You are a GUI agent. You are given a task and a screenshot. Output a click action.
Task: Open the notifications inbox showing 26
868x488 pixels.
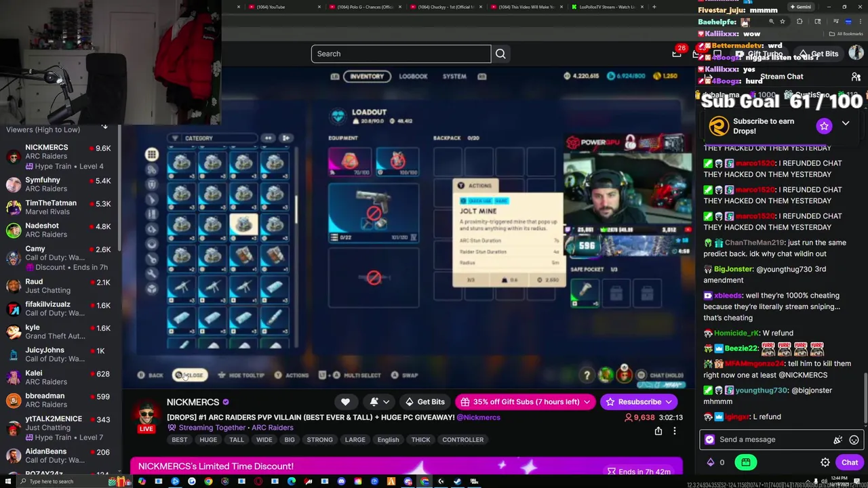click(x=677, y=54)
